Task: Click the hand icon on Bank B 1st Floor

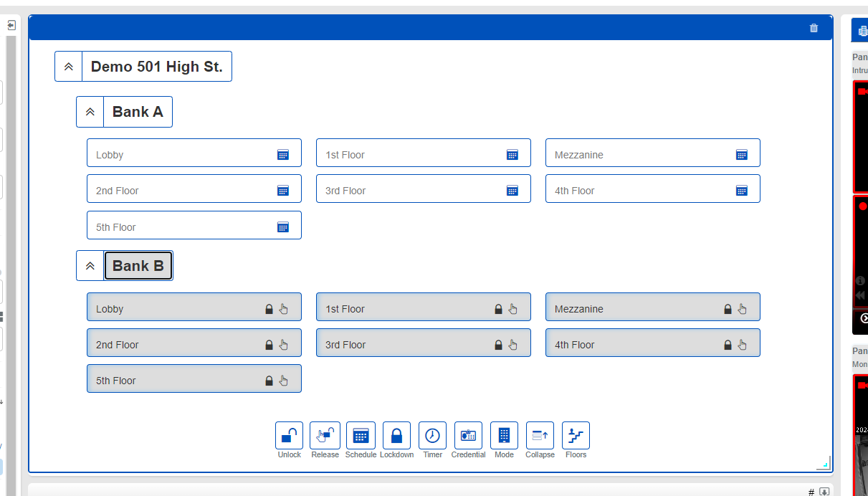Action: (x=512, y=309)
